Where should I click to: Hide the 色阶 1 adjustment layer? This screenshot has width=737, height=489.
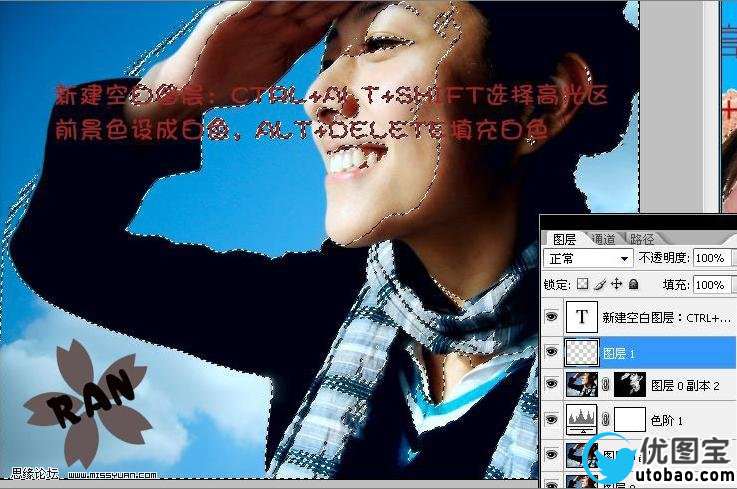[x=551, y=419]
